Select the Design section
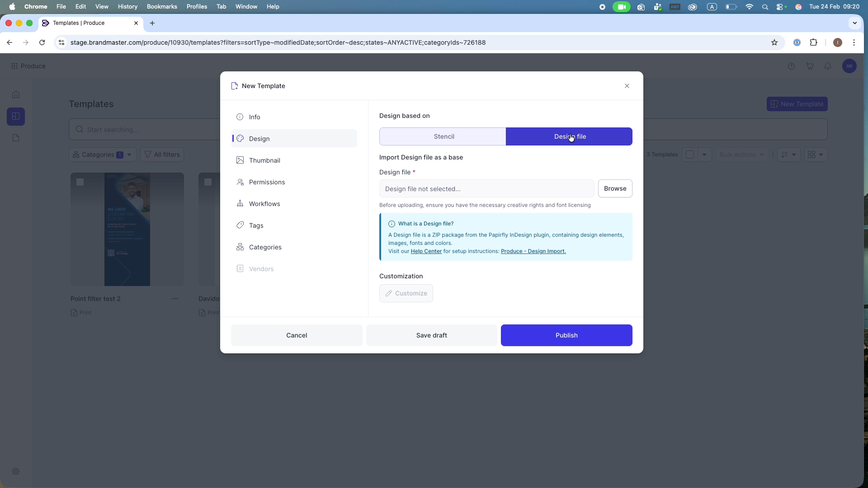868x488 pixels. coord(294,139)
